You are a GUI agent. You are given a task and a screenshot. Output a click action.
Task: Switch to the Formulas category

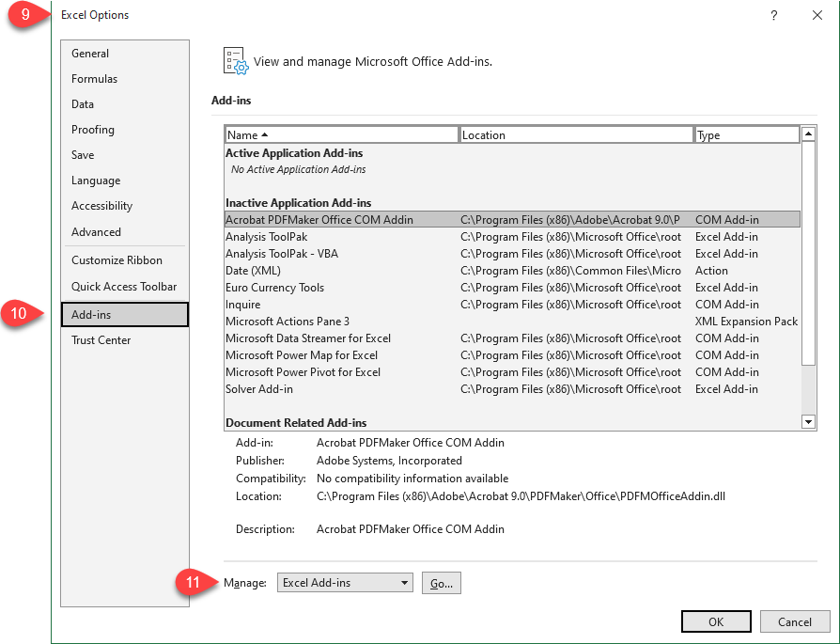(94, 79)
